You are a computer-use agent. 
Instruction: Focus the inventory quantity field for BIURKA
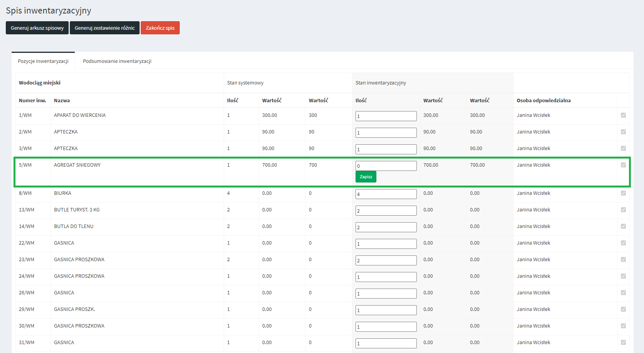pos(386,194)
